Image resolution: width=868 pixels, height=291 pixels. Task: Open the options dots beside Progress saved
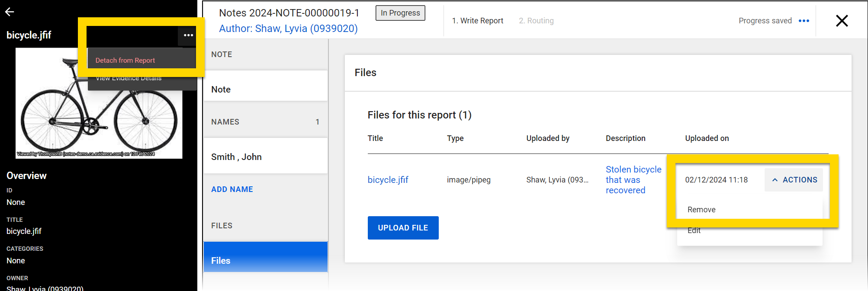coord(804,21)
